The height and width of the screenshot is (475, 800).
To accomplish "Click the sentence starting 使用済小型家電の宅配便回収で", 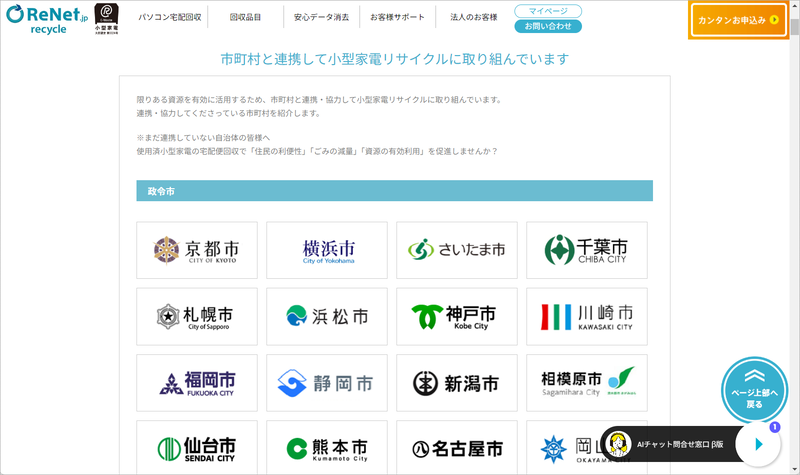I will 317,152.
